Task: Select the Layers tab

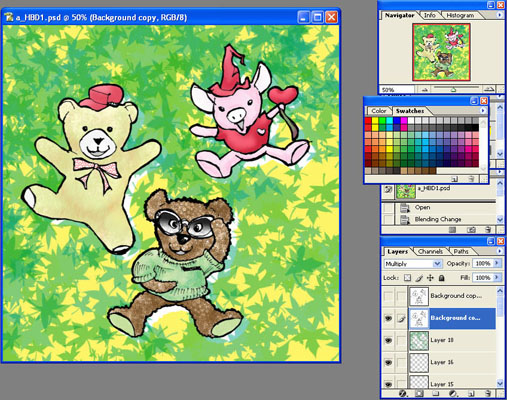Action: (397, 252)
